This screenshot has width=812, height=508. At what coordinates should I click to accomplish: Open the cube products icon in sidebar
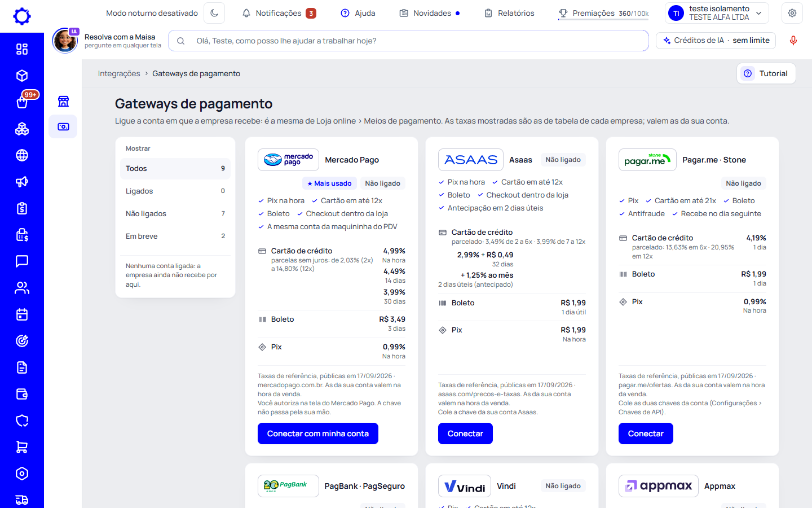coord(22,76)
